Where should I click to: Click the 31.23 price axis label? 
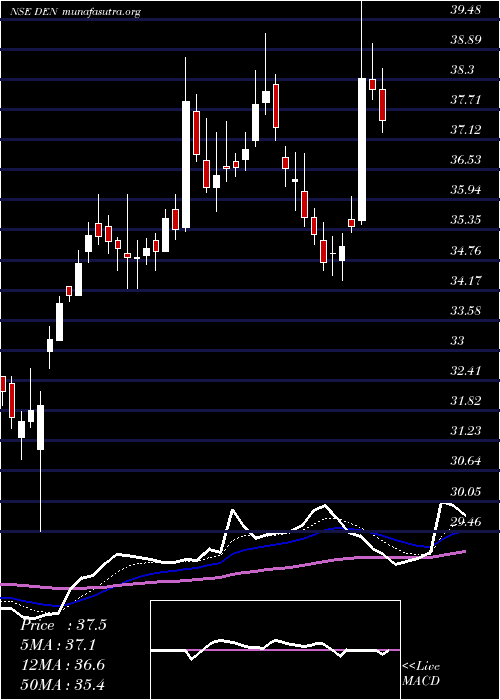click(465, 431)
